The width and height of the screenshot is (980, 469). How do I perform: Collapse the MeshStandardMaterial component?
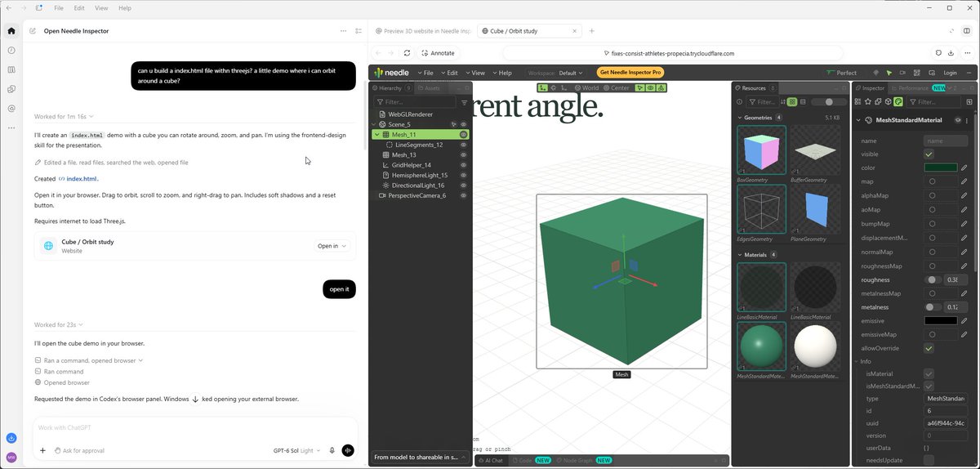[x=859, y=120]
